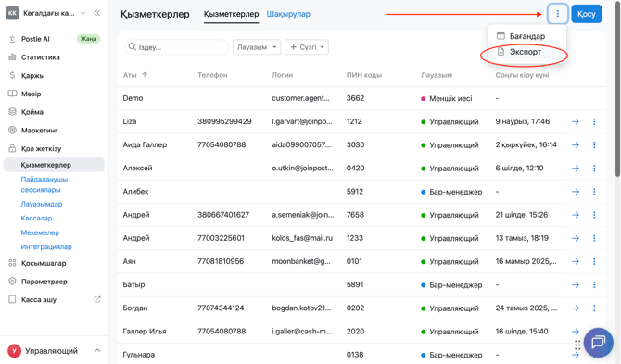Image resolution: width=621 pixels, height=364 pixels.
Task: Switch to the Шақырулар tab
Action: (x=288, y=14)
